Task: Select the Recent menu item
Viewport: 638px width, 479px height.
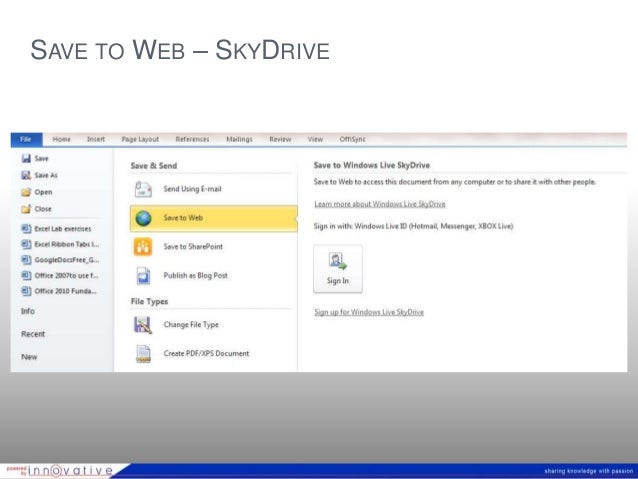Action: 33,334
